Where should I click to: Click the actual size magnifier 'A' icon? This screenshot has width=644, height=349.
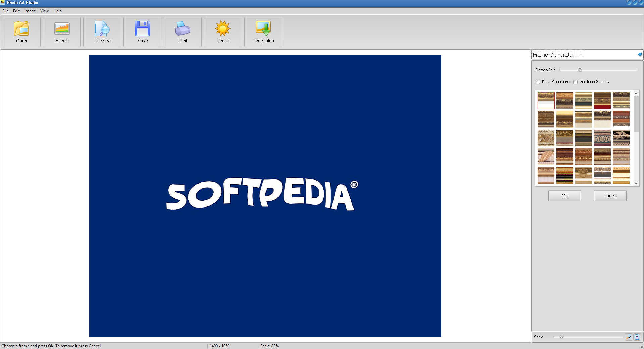click(629, 337)
